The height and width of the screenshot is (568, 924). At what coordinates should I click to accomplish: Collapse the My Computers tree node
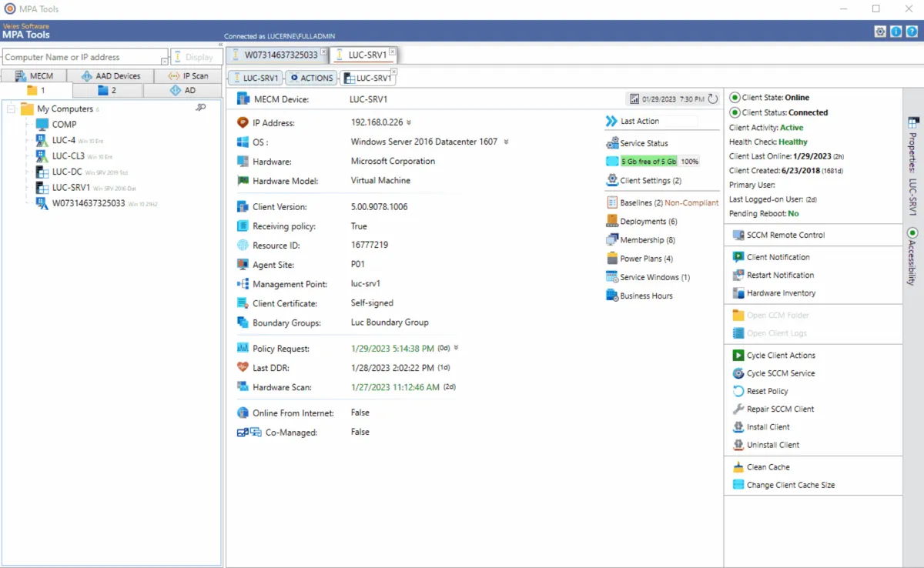point(12,109)
